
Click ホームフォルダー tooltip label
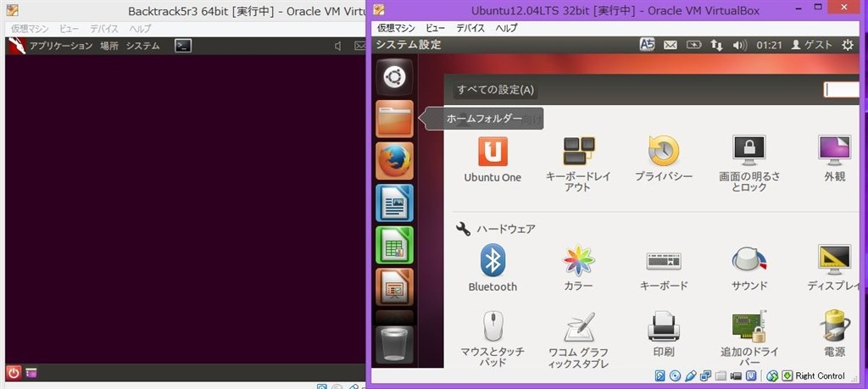point(484,119)
